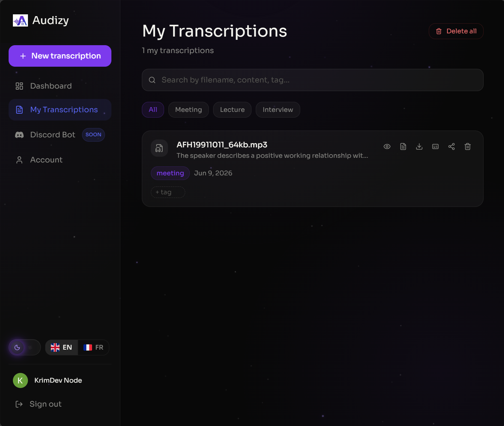Screen dimensions: 504x426
Task: Toggle the dark/light theme switch
Action: coord(25,347)
